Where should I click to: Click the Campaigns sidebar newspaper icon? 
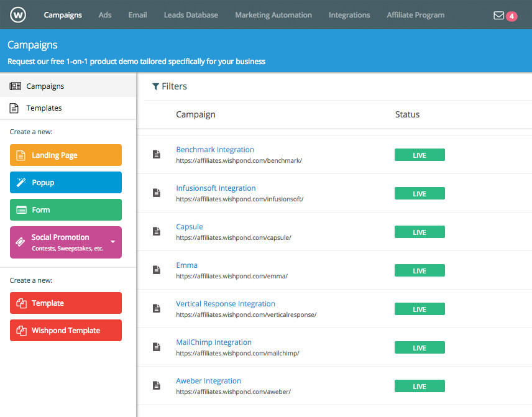pos(16,86)
